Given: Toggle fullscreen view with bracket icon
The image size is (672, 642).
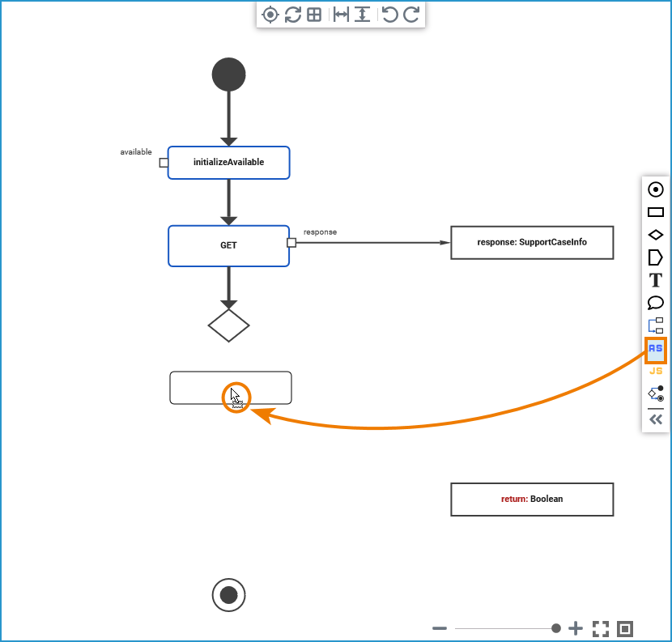Looking at the screenshot, I should tap(601, 629).
